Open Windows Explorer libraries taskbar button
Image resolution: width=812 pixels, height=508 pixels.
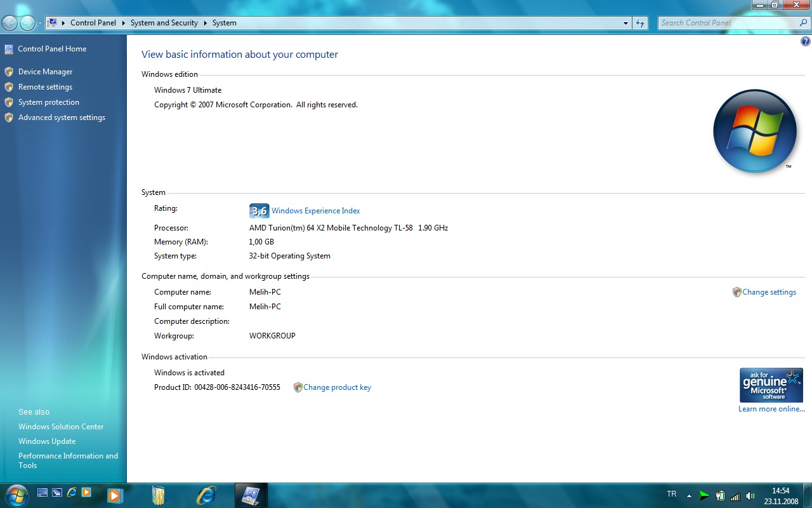tap(159, 495)
